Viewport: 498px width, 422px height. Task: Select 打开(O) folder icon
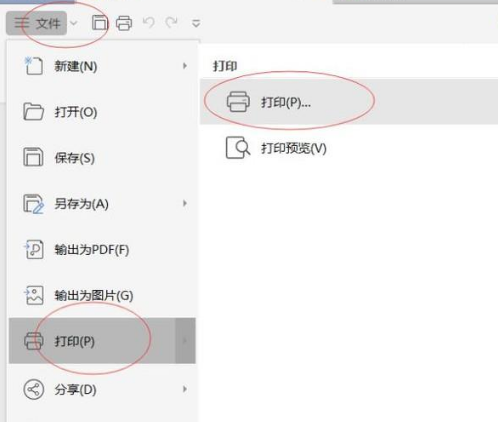point(33,111)
